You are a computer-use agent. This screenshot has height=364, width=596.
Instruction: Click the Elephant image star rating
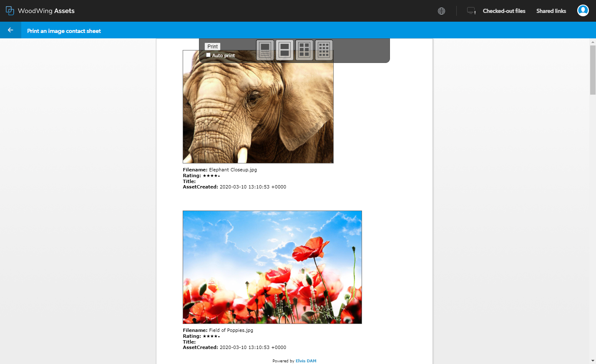click(211, 176)
